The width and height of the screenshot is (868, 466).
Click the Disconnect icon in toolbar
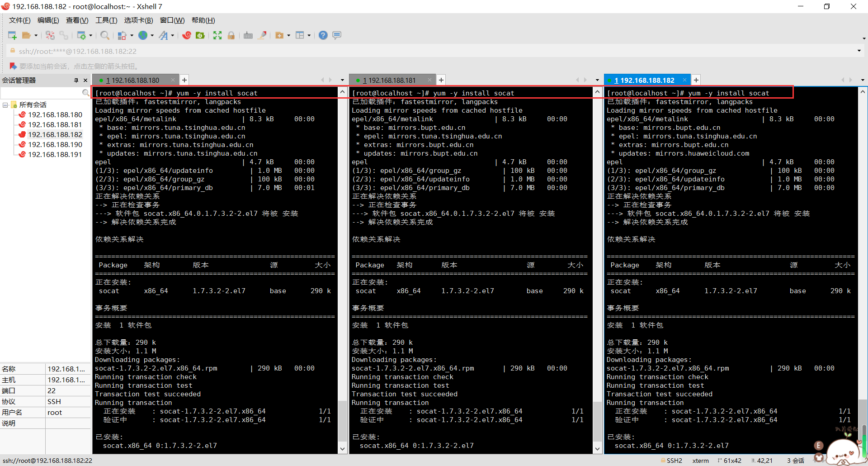point(50,35)
